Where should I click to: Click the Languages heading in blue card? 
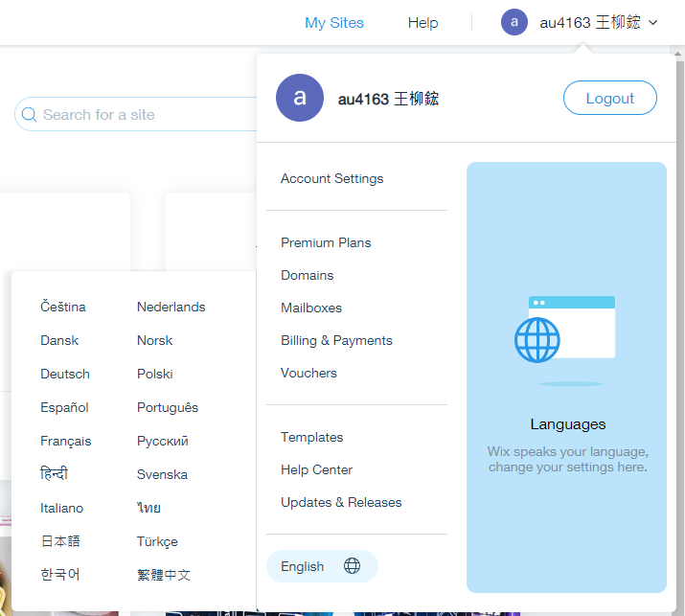pyautogui.click(x=568, y=424)
